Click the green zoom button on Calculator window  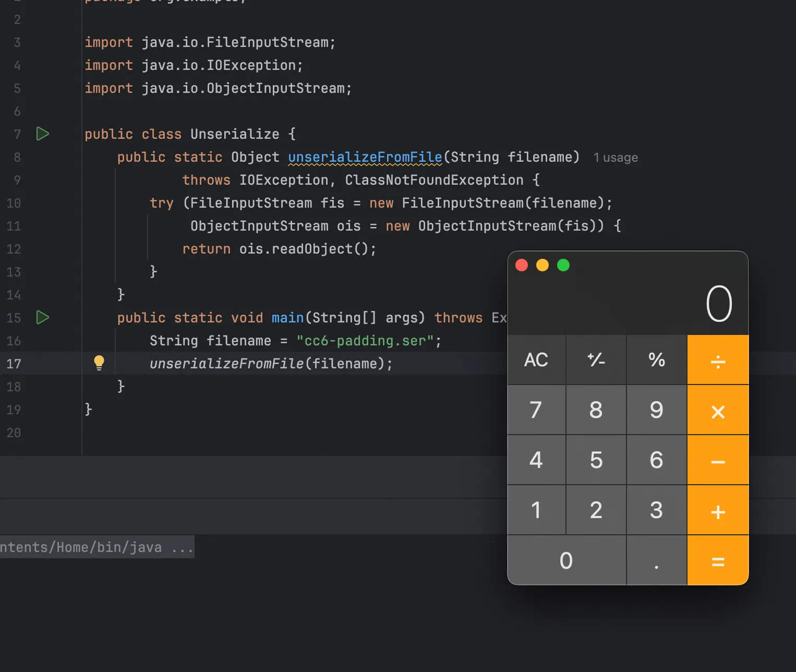pyautogui.click(x=563, y=265)
